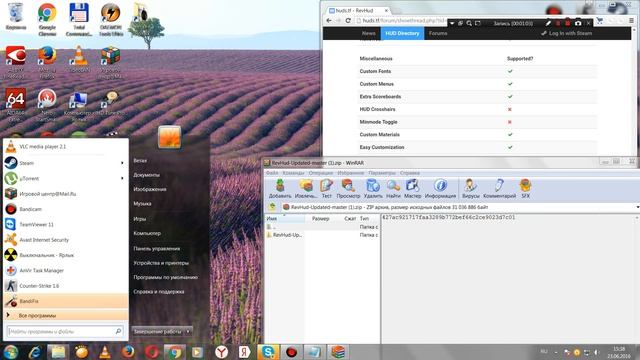Open Control Panel (Панель управления) link

(x=156, y=248)
